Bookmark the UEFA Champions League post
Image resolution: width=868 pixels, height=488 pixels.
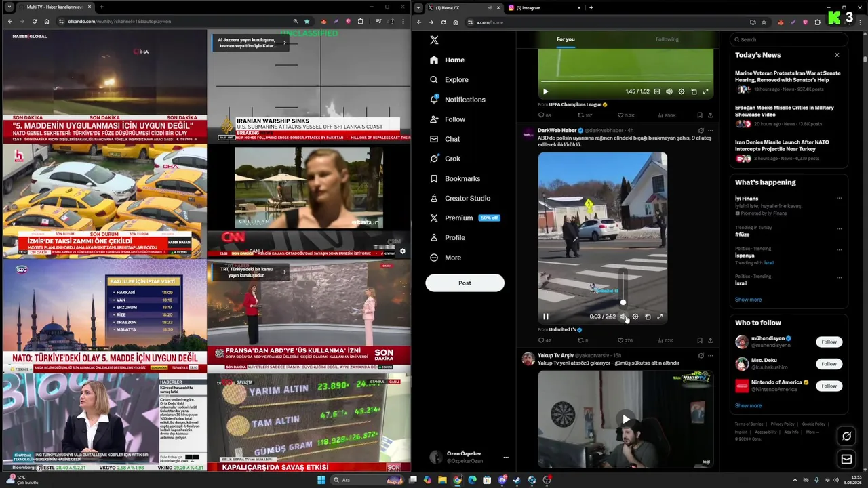tap(699, 115)
